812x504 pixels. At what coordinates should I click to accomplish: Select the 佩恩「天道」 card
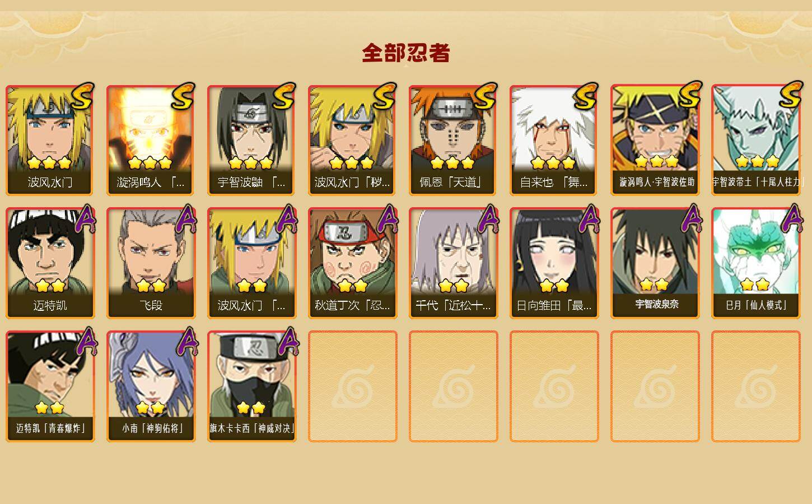click(x=454, y=140)
